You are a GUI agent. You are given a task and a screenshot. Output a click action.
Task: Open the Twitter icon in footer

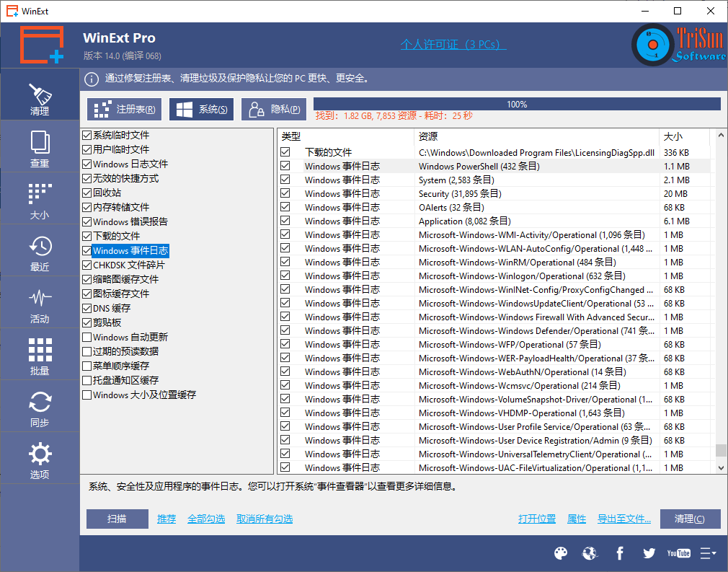click(649, 553)
